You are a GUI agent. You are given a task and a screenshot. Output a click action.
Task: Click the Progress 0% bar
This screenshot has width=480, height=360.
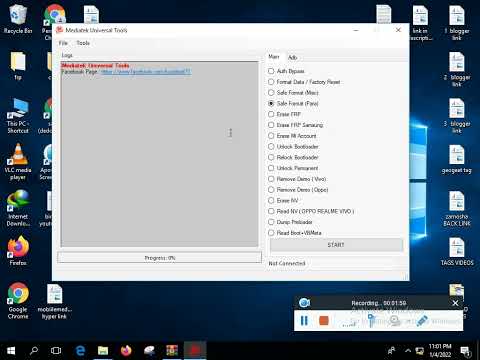(159, 258)
